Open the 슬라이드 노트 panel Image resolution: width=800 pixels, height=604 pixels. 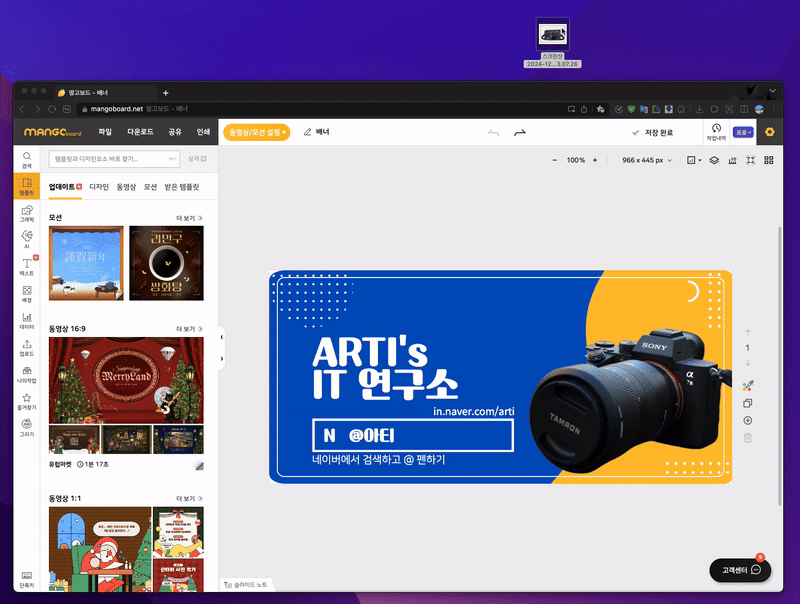click(246, 585)
